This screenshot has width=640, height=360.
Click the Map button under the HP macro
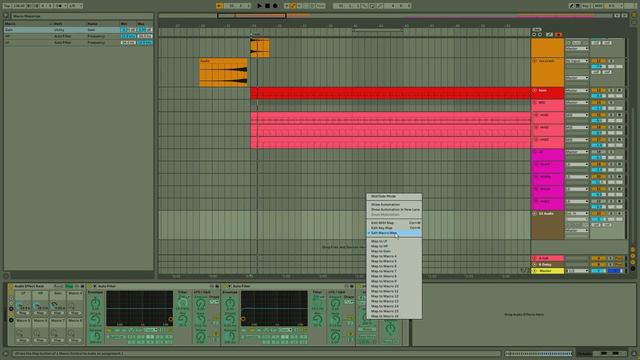click(40, 313)
